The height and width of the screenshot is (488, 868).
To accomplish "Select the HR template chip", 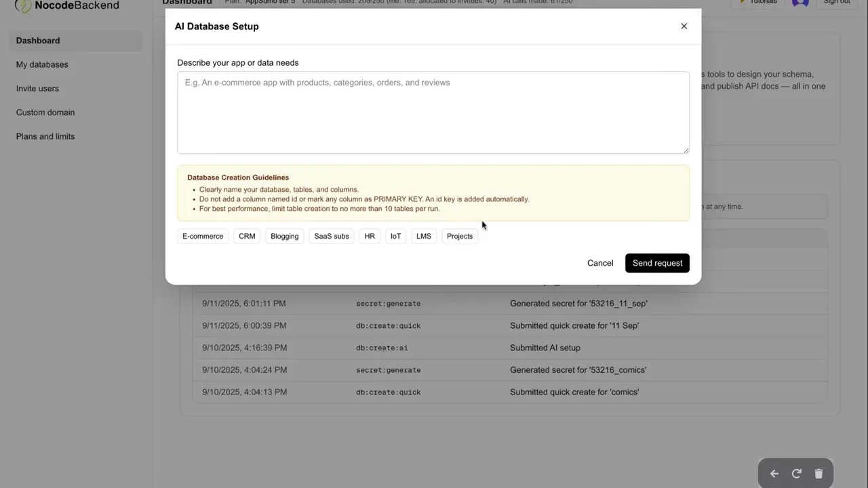I will [x=370, y=237].
